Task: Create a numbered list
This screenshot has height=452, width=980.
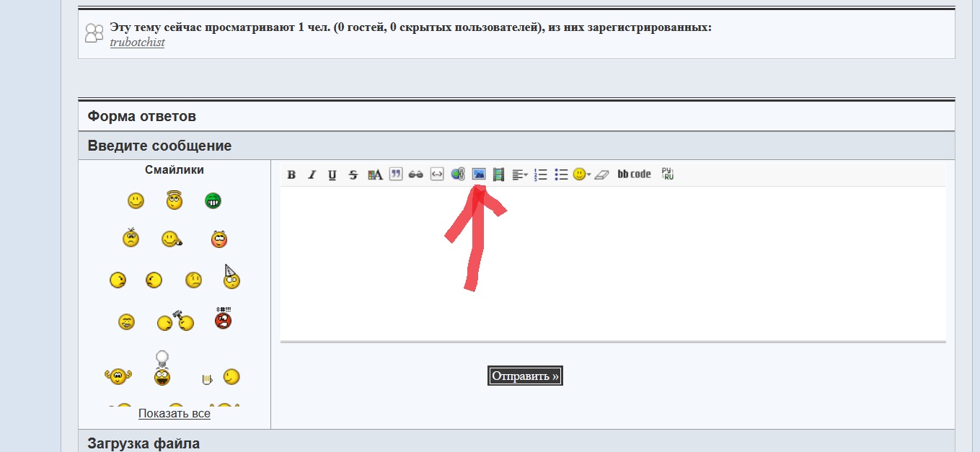Action: (541, 174)
